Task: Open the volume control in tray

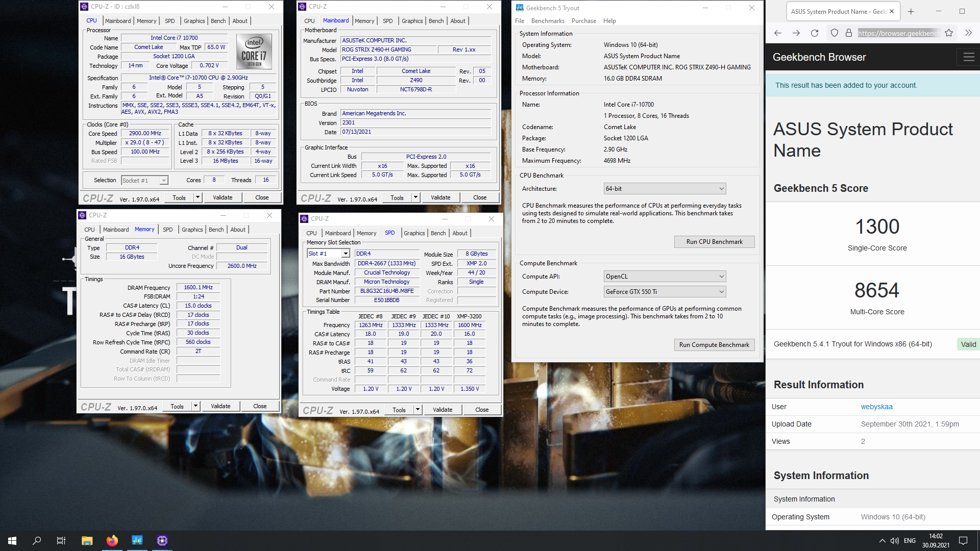Action: [895, 541]
